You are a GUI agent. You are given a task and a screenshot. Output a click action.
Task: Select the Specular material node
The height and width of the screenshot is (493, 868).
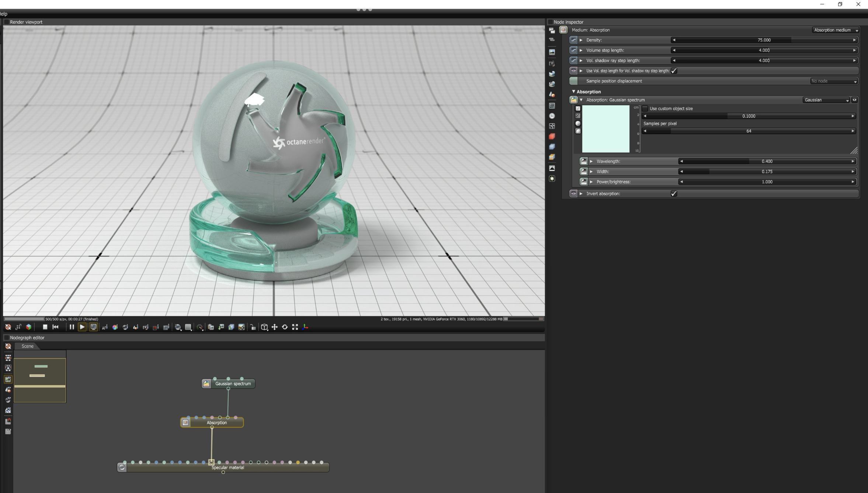(227, 468)
